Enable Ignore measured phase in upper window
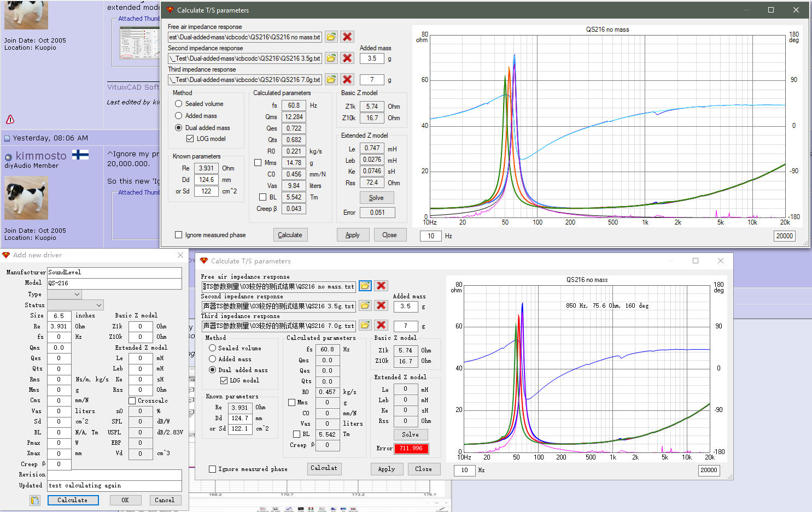 (178, 235)
